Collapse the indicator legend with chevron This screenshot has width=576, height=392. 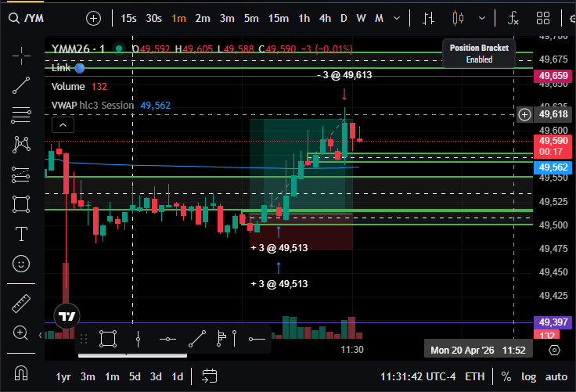pyautogui.click(x=63, y=125)
